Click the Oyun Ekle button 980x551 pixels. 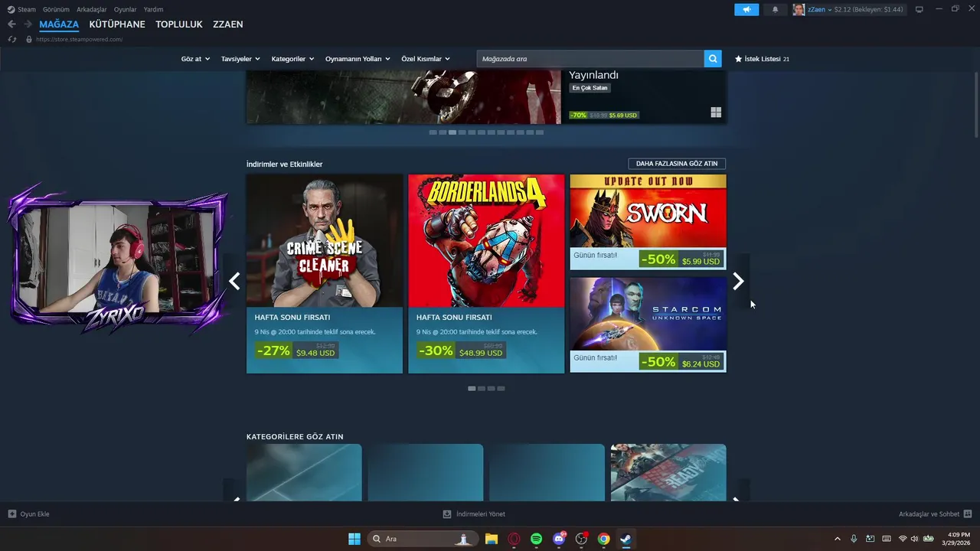[x=29, y=514]
